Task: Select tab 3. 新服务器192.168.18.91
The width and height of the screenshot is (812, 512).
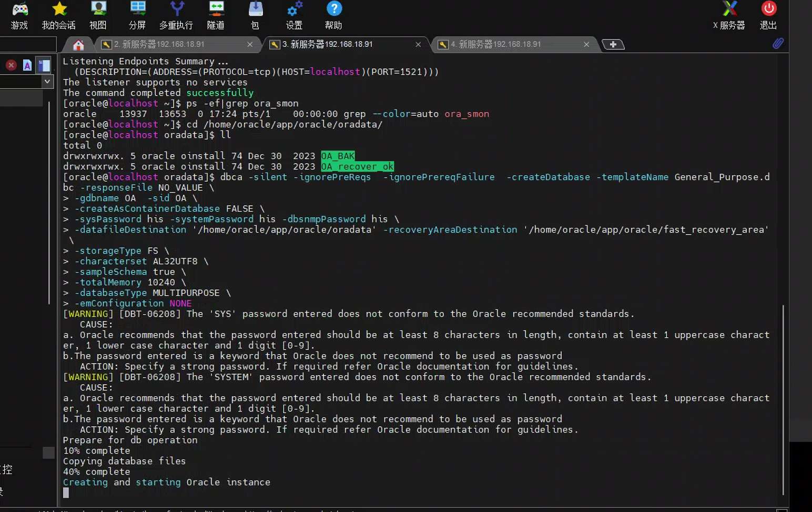Action: pyautogui.click(x=346, y=45)
